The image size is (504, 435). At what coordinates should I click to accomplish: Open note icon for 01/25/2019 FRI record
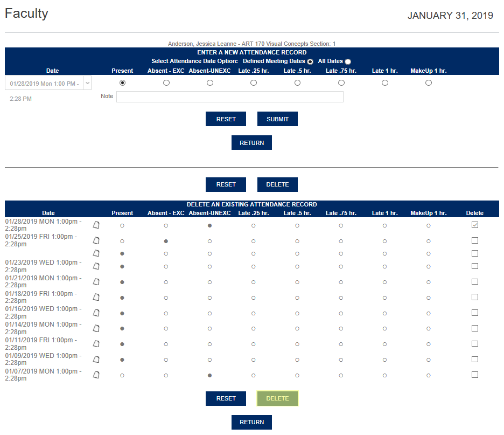click(x=96, y=240)
